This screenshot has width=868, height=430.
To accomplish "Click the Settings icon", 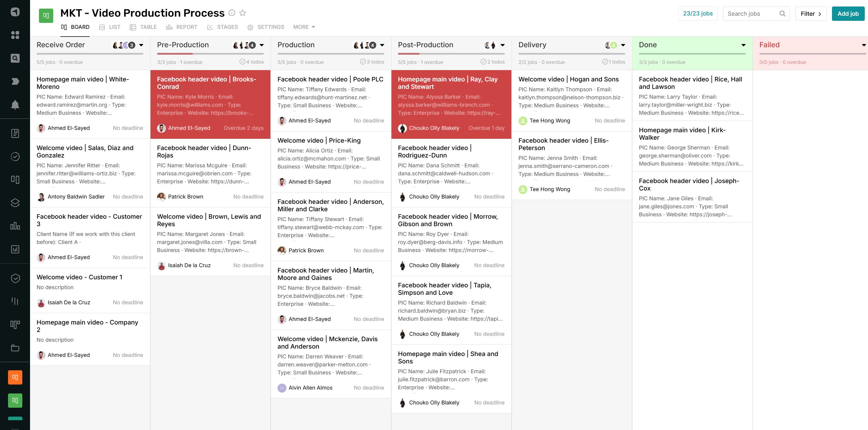I will pyautogui.click(x=250, y=27).
